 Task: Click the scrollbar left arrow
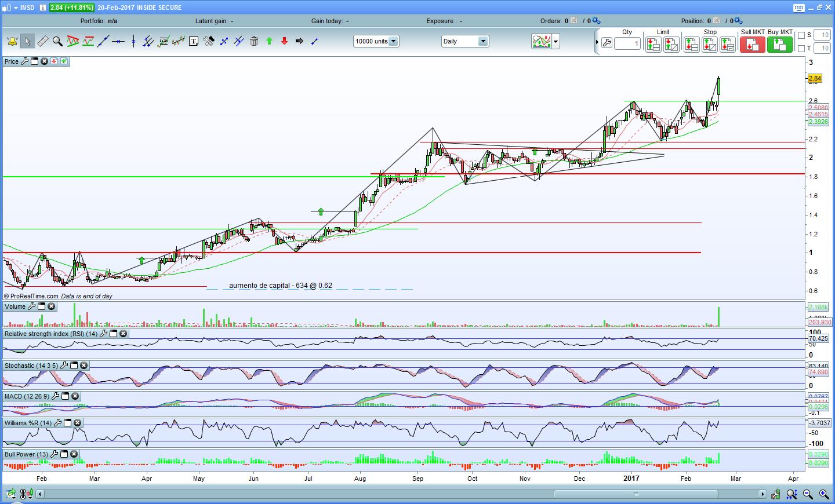[x=40, y=494]
